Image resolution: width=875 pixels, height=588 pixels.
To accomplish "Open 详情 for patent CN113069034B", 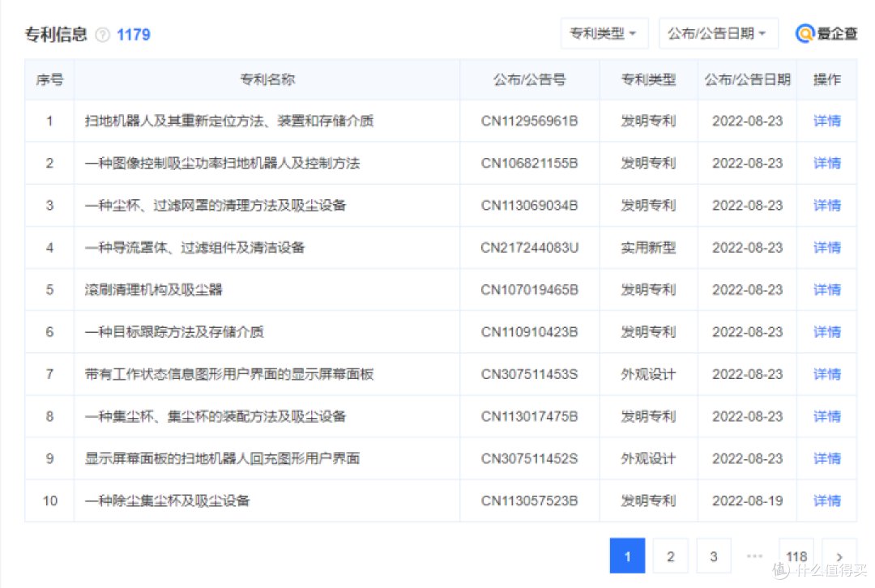I will click(x=827, y=206).
